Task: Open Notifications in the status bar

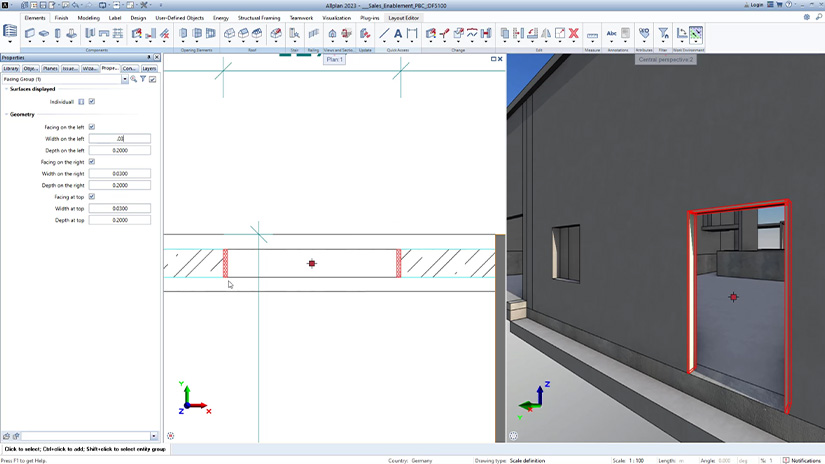Action: [802, 460]
